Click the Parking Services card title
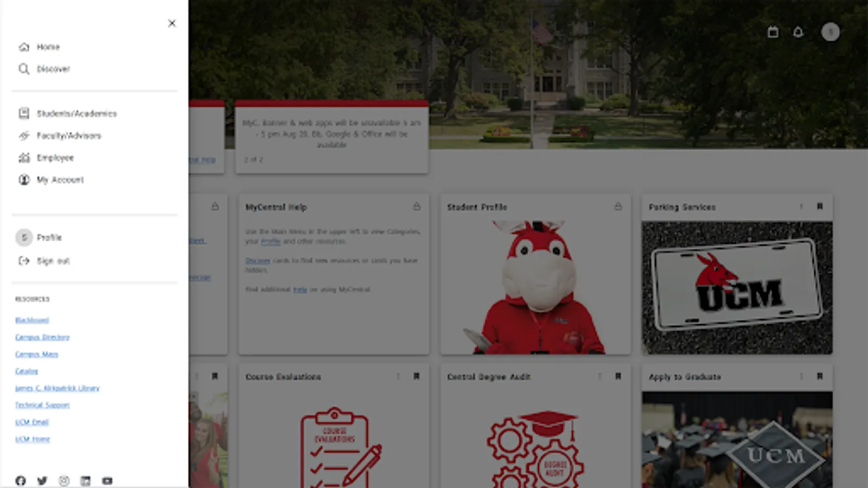The height and width of the screenshot is (488, 868). [x=682, y=207]
